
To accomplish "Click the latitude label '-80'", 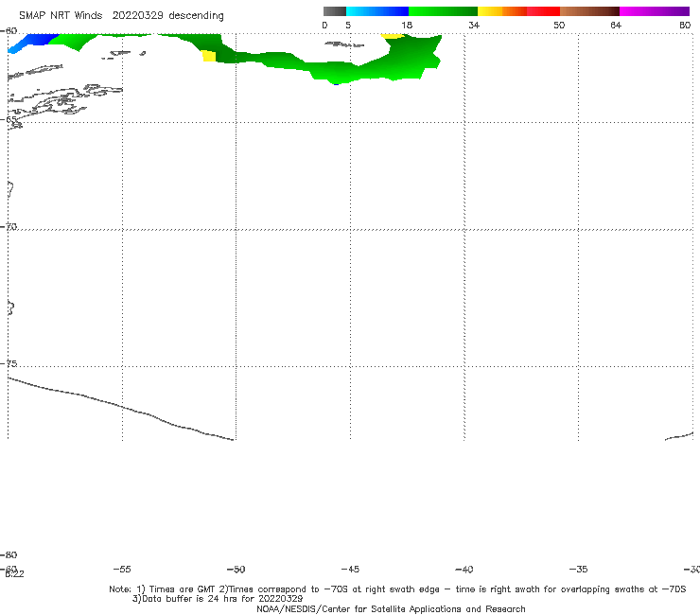I will point(9,554).
